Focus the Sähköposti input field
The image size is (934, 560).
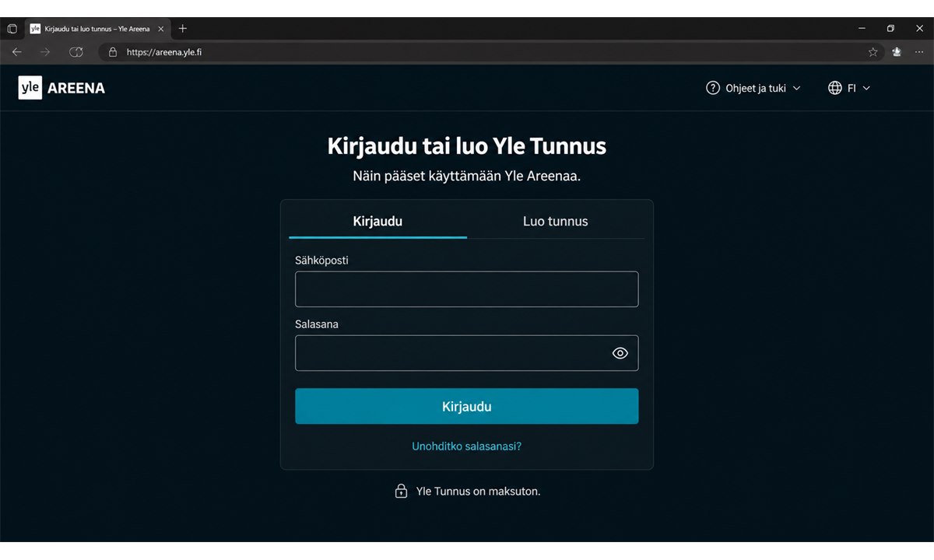point(467,289)
